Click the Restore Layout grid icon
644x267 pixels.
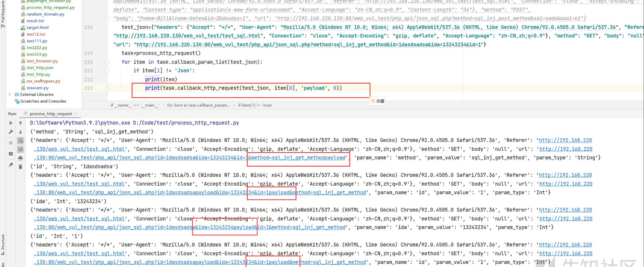(x=11, y=154)
